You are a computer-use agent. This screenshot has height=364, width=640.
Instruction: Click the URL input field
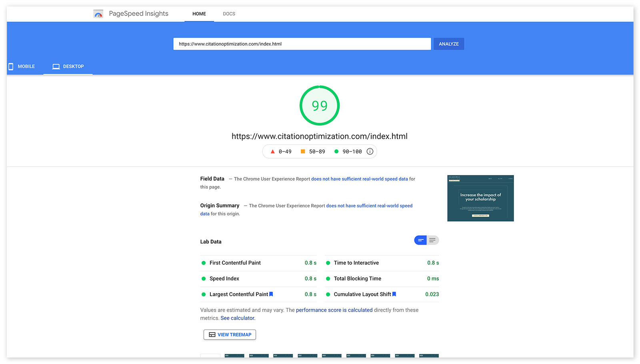[302, 44]
